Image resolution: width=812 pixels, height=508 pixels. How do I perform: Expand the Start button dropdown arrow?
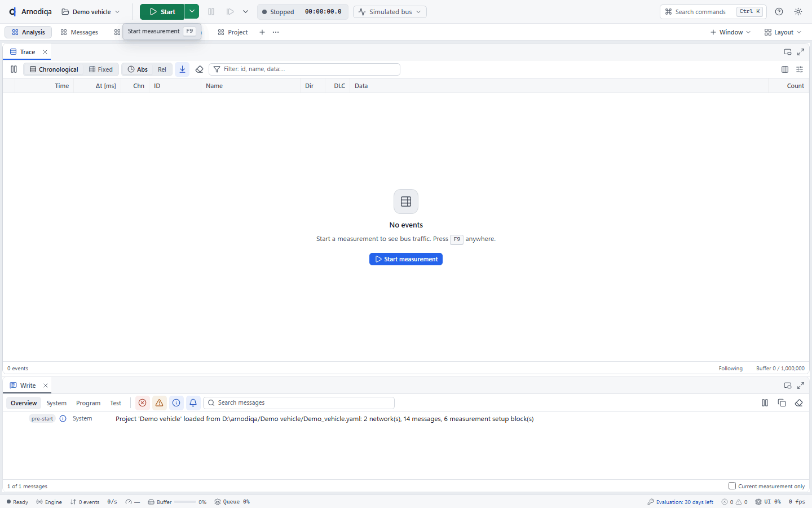tap(192, 12)
